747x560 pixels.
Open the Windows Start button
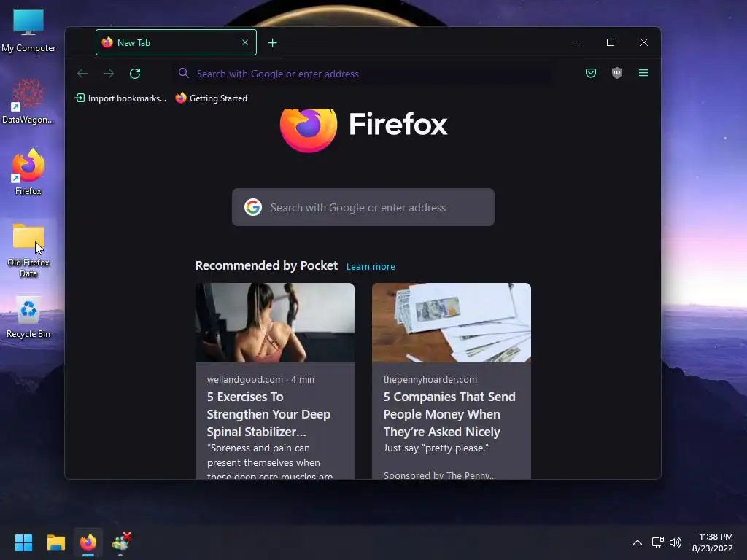23,542
